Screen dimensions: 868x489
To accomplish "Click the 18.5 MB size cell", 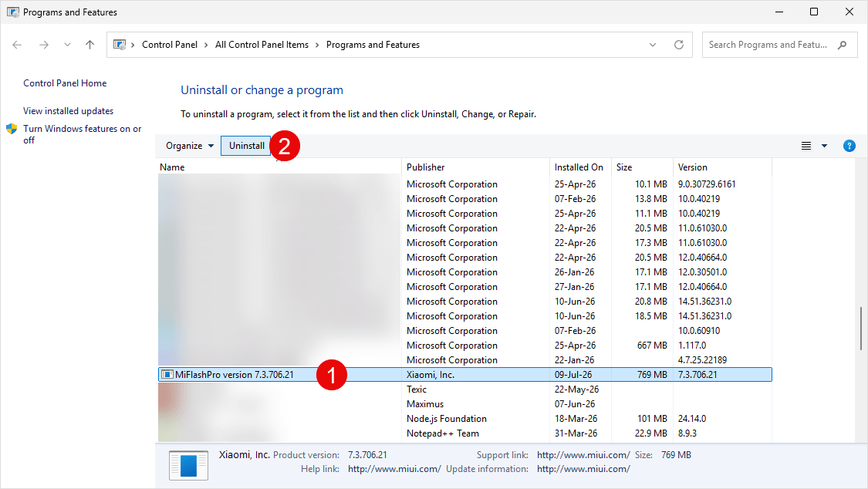I will 651,316.
